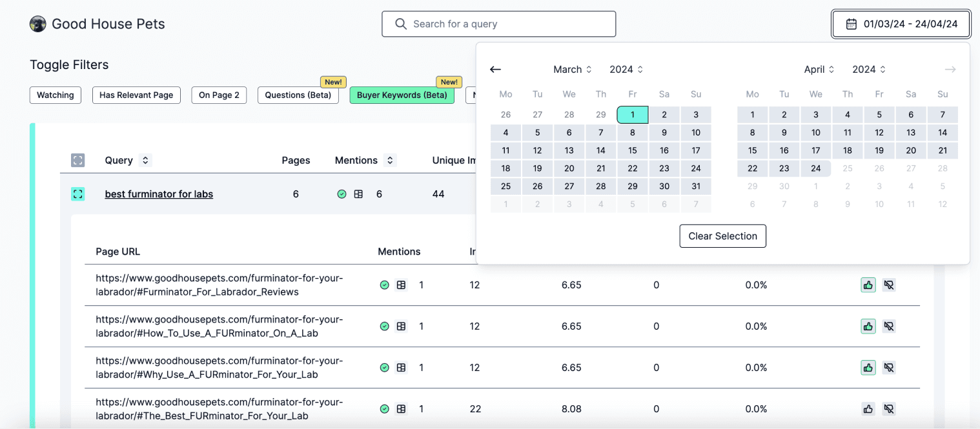Click the back arrow in the calendar popup
Screen dimensions: 980x429
coord(495,69)
